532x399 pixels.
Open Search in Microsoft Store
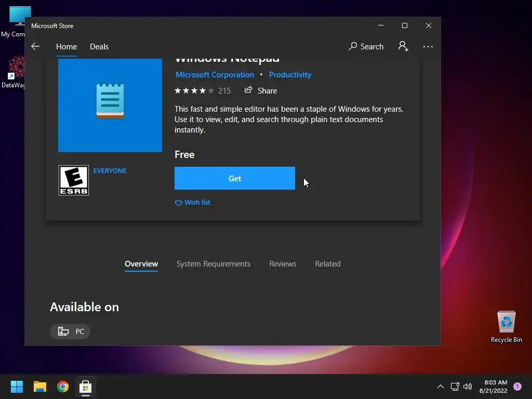pyautogui.click(x=366, y=46)
